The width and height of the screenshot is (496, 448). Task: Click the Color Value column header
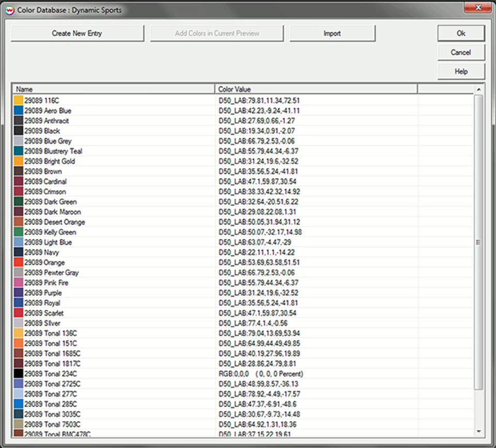[x=316, y=89]
